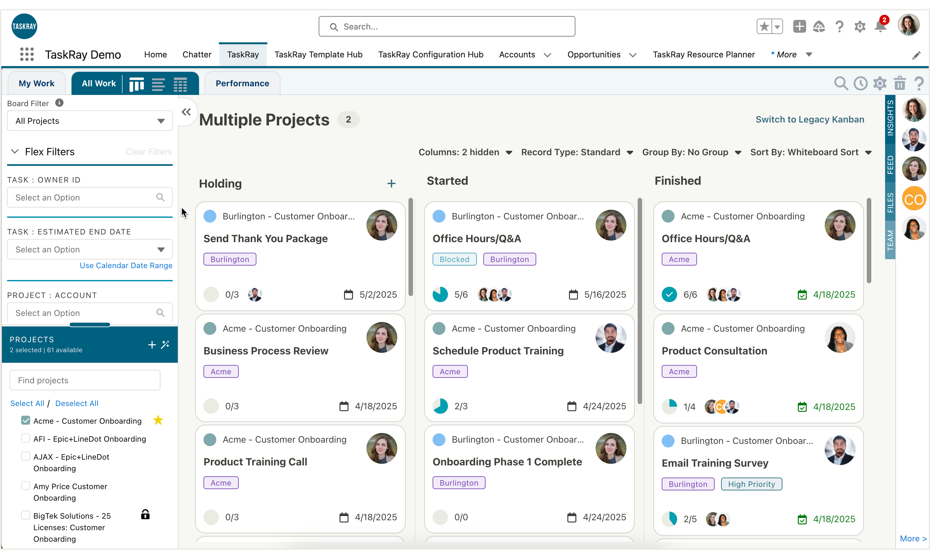
Task: Open the favorites list dropdown arrow
Action: point(777,26)
